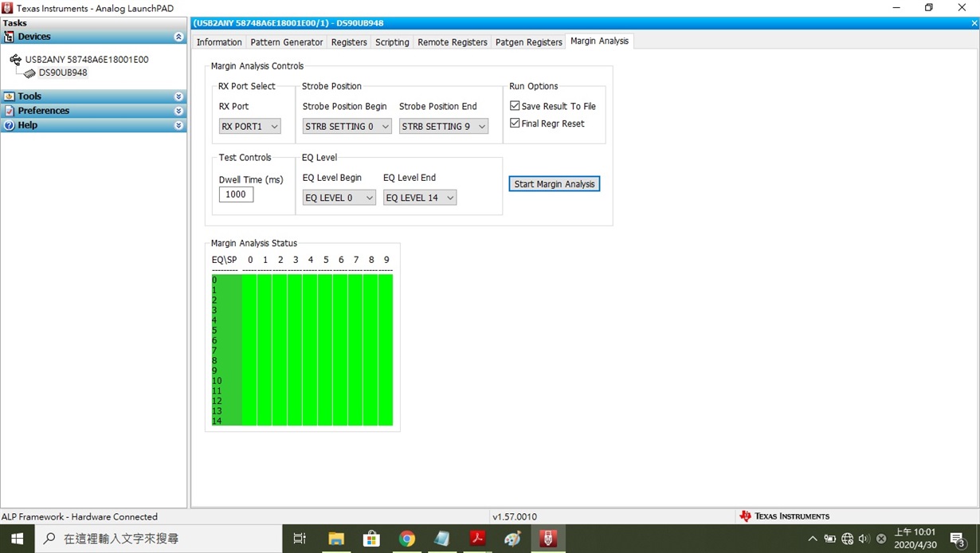Open Strobe Position End dropdown
This screenshot has height=553, width=980.
pyautogui.click(x=443, y=126)
